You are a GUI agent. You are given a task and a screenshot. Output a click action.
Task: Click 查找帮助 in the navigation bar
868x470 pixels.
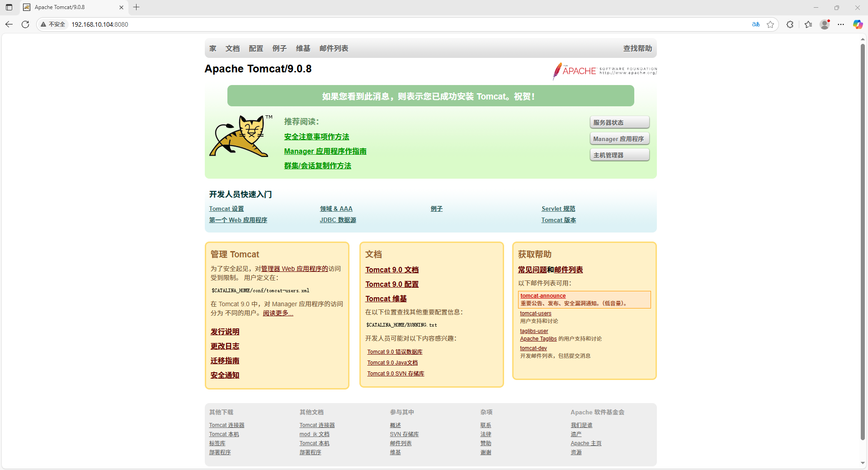pyautogui.click(x=637, y=48)
